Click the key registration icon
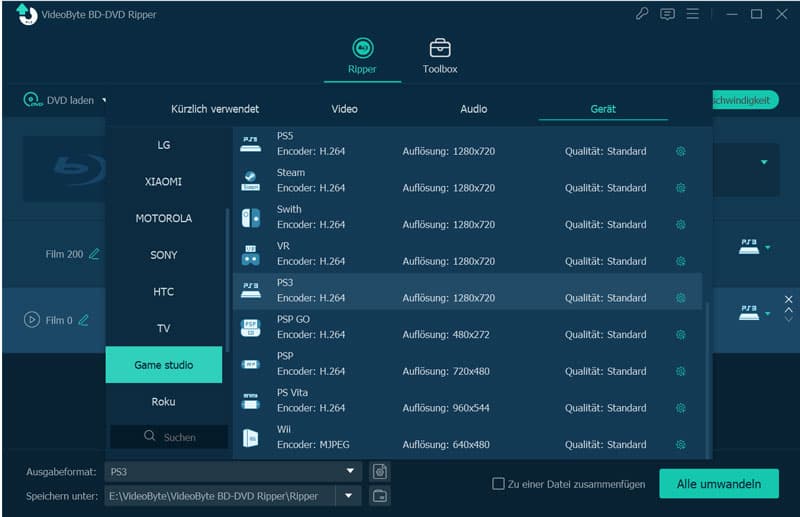 pos(642,14)
